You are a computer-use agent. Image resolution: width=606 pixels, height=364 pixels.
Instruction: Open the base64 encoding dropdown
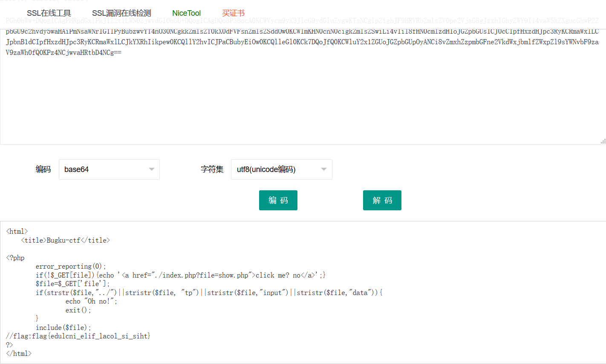pyautogui.click(x=109, y=169)
